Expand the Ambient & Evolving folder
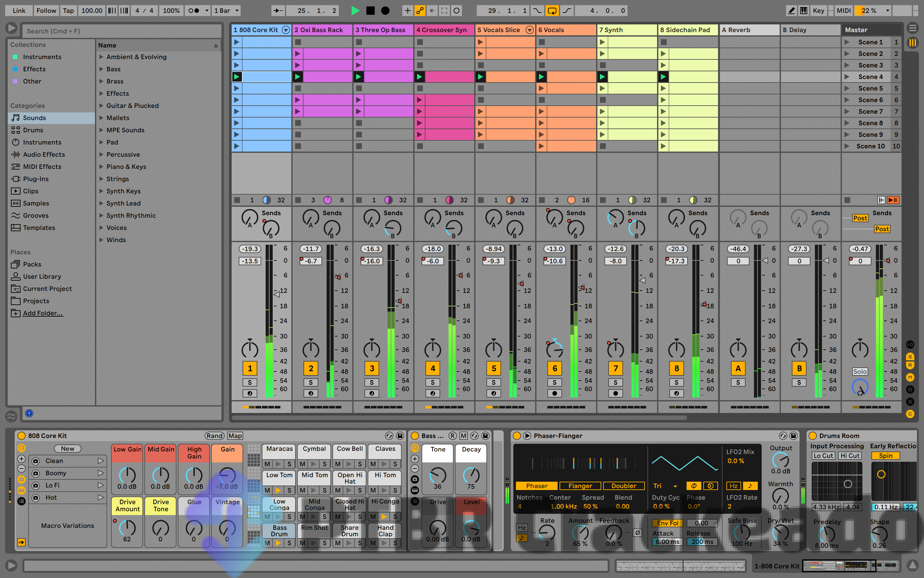924x578 pixels. [101, 57]
